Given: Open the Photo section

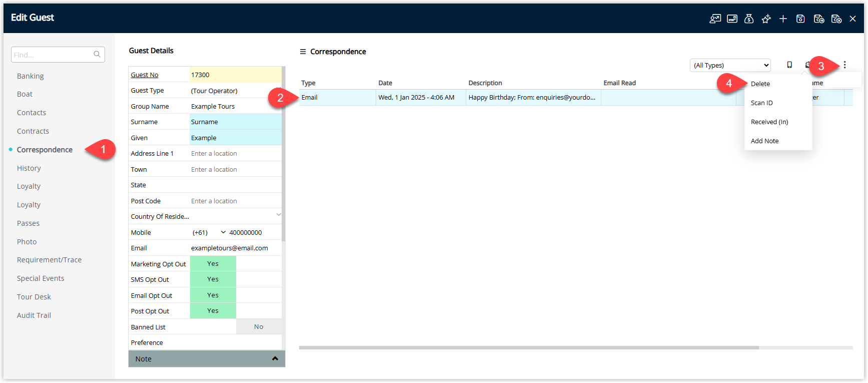Looking at the screenshot, I should pyautogui.click(x=27, y=242).
